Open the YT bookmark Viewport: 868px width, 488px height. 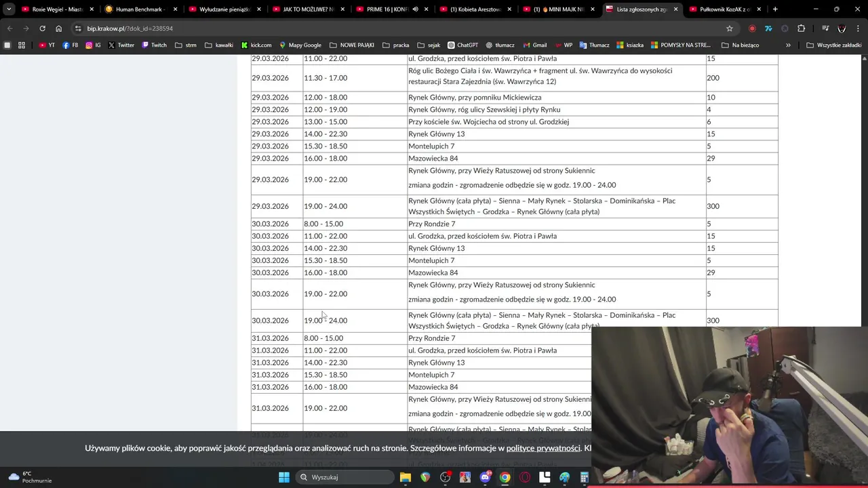click(x=47, y=45)
